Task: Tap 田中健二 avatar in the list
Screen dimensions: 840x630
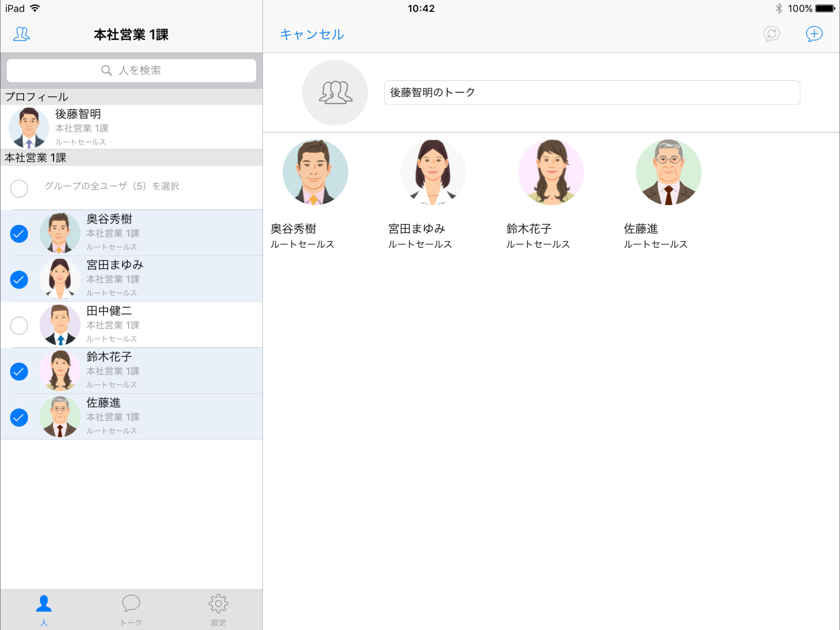Action: pyautogui.click(x=60, y=325)
